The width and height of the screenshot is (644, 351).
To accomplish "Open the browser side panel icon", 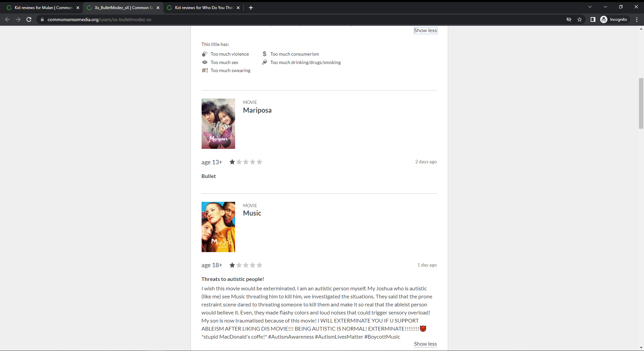I will [593, 19].
